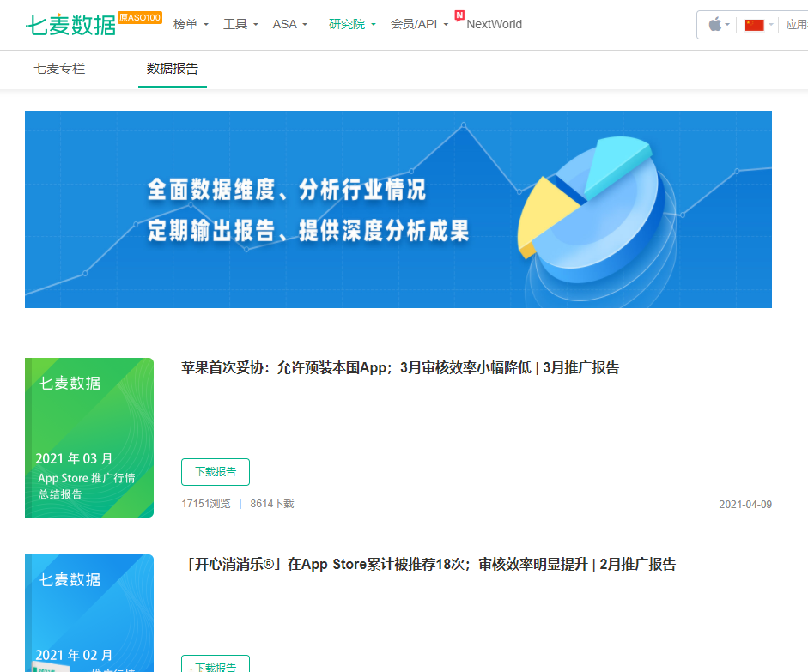Switch to the 数据报告 tab
The height and width of the screenshot is (672, 808).
[x=172, y=69]
